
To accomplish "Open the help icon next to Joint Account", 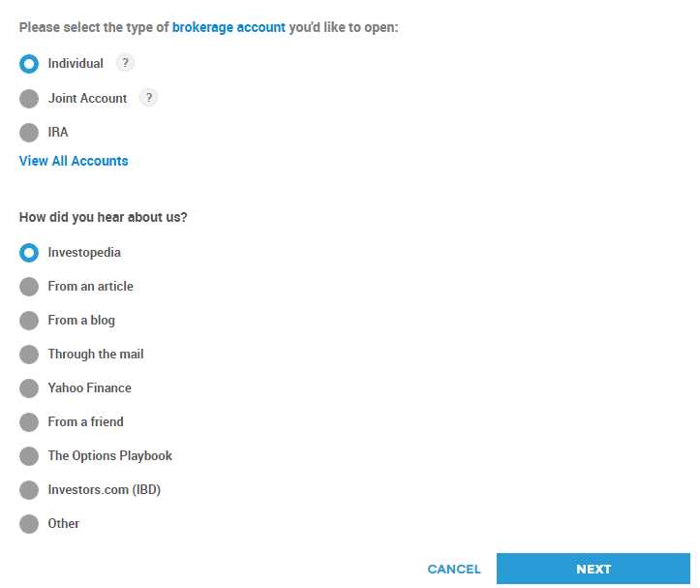I will click(149, 98).
